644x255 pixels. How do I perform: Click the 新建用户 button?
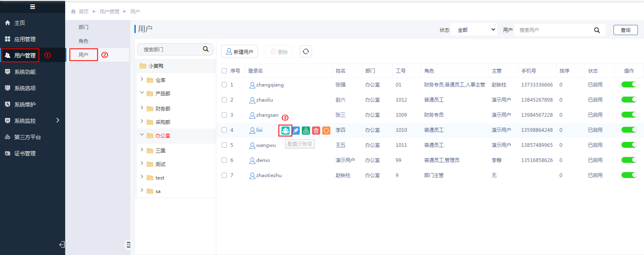tap(240, 52)
